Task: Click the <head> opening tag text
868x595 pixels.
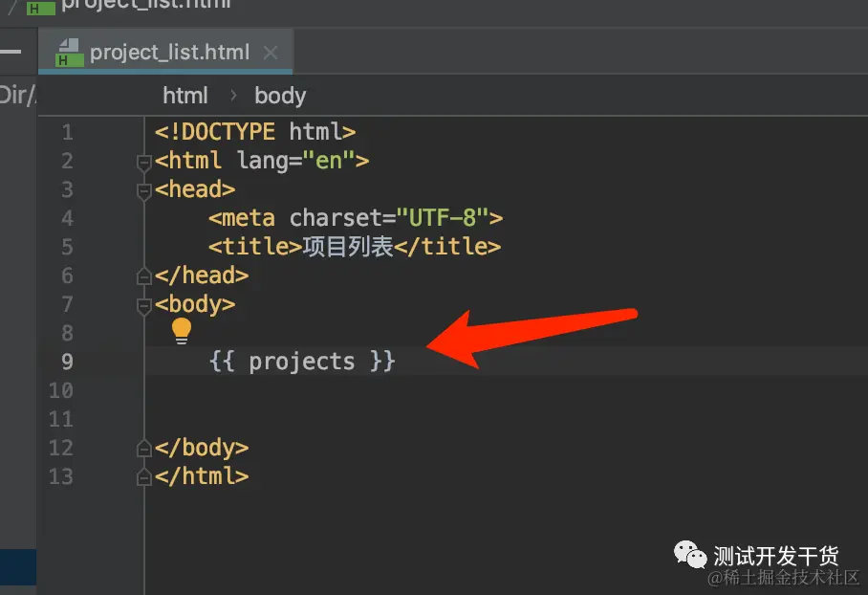Action: point(195,189)
